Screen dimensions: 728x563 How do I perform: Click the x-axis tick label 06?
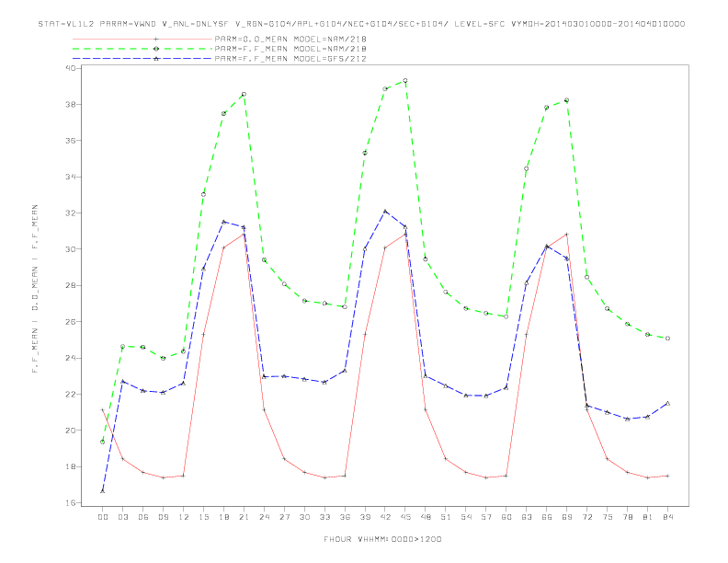pyautogui.click(x=143, y=517)
